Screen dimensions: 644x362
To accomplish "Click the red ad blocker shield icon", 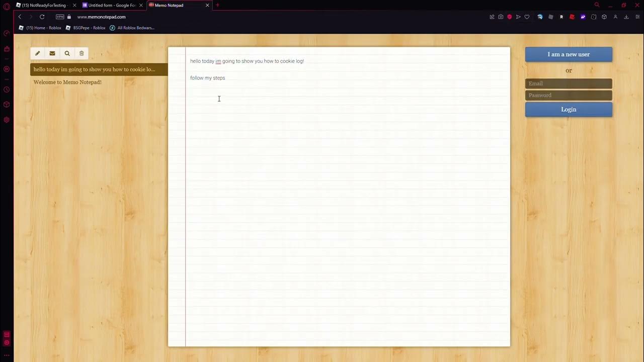I will point(510,17).
